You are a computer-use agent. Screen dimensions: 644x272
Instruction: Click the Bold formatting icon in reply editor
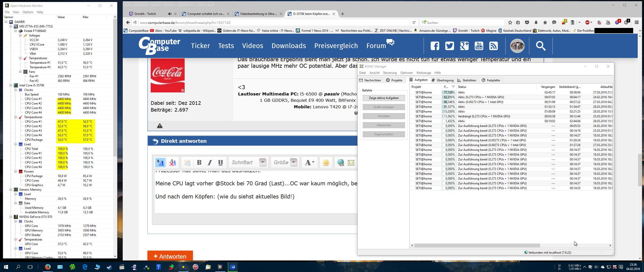[199, 162]
